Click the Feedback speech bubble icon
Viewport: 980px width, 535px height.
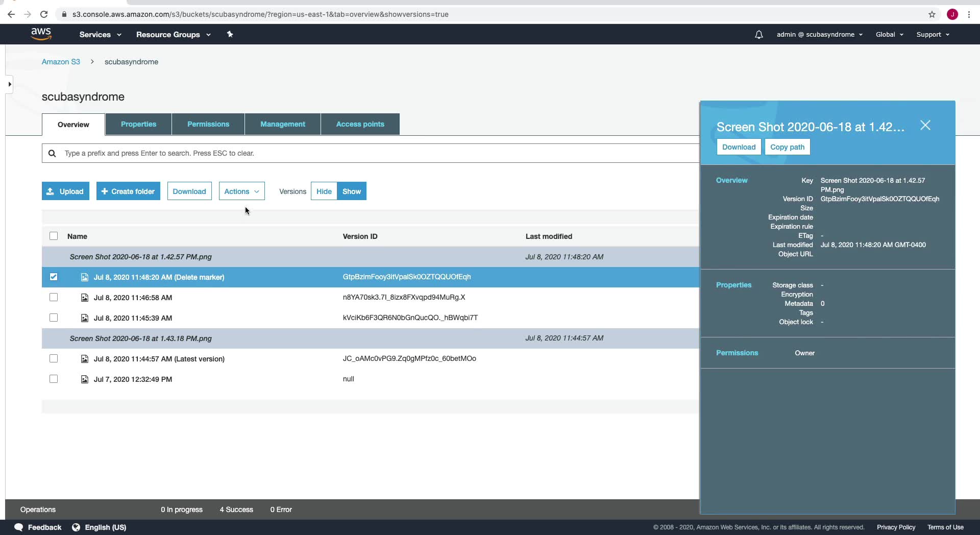tap(19, 527)
